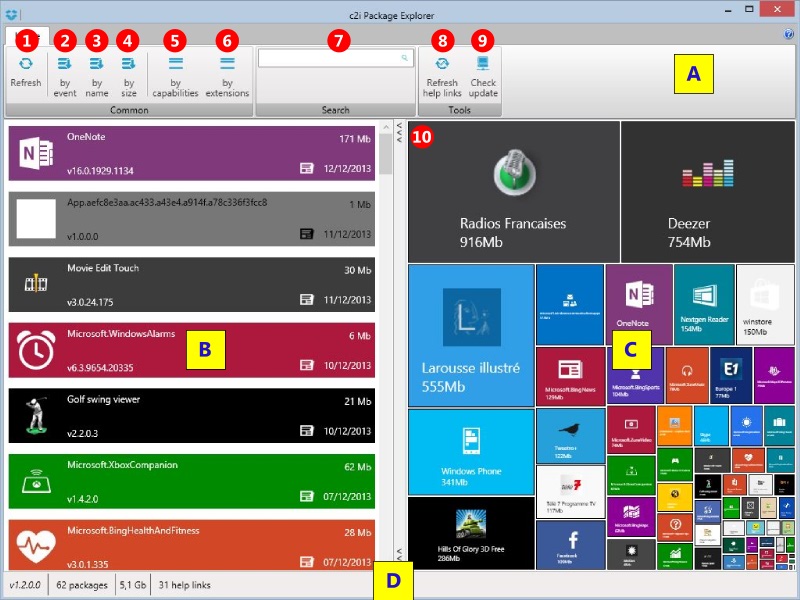Viewport: 800px width, 600px height.
Task: Focus the Search text box
Action: click(x=335, y=58)
